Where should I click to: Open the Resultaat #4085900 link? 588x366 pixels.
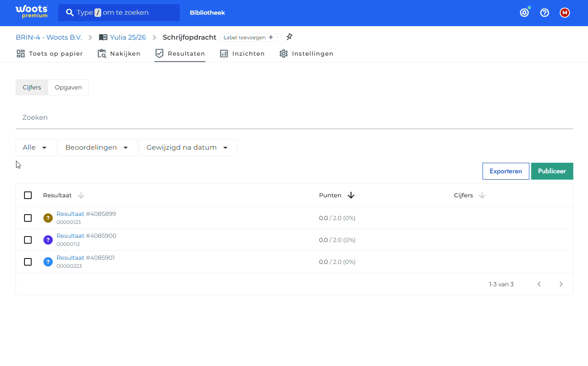[86, 236]
